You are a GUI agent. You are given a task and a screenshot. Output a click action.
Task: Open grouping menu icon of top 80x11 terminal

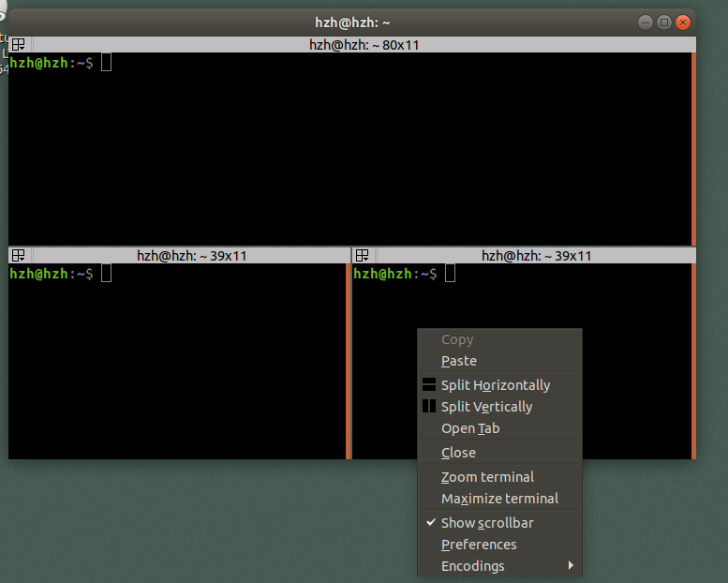19,45
